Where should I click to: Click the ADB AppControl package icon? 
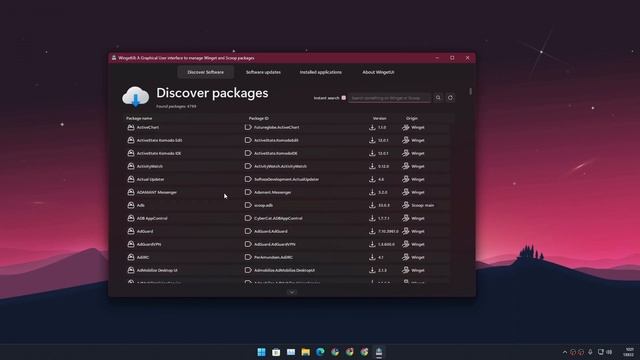tap(131, 218)
